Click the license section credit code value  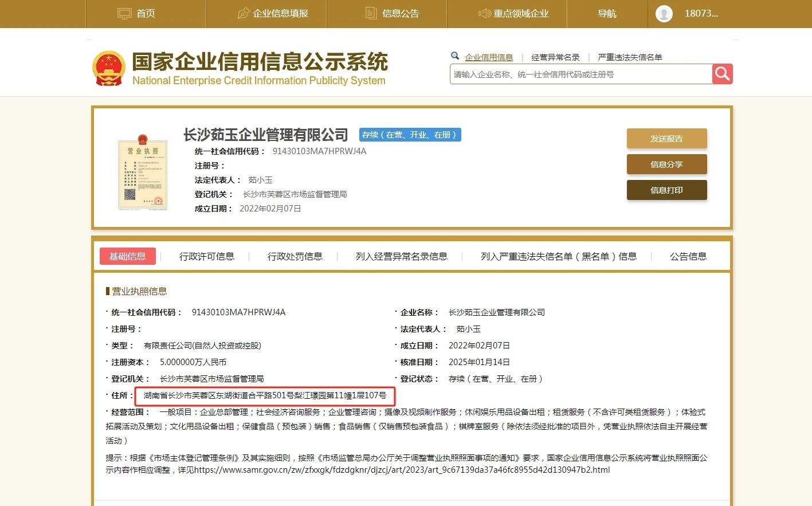point(238,312)
